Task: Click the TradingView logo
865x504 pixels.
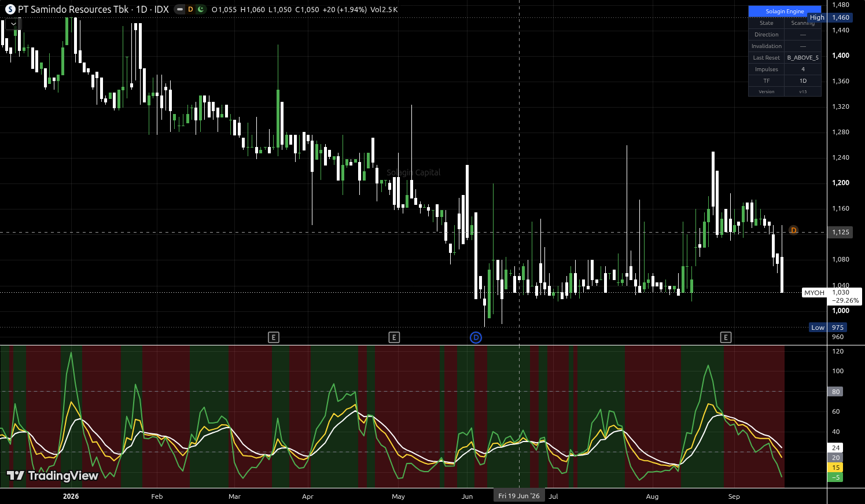Action: (53, 476)
